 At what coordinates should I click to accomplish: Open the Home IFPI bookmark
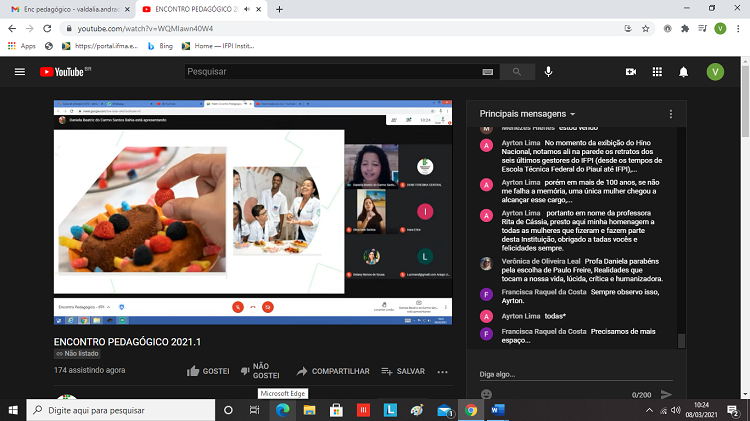tap(218, 46)
